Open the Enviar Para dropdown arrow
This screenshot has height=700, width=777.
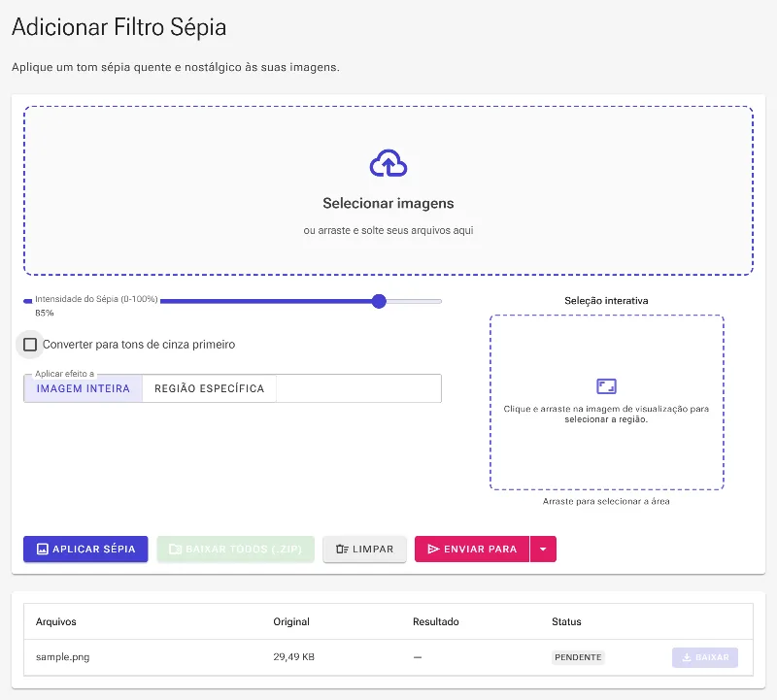(543, 549)
